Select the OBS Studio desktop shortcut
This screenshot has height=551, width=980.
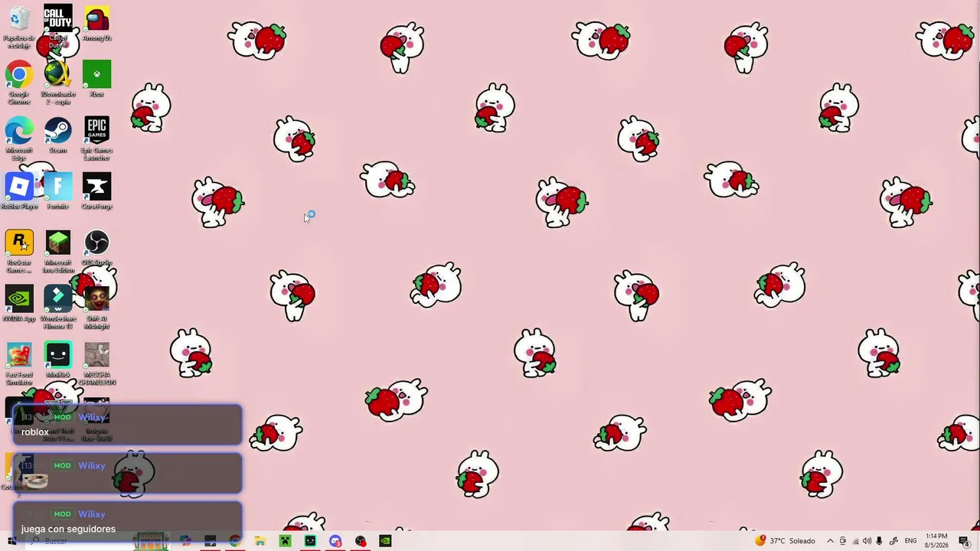(96, 248)
